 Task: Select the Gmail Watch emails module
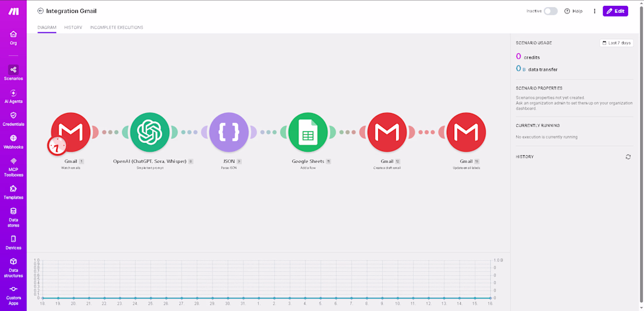pyautogui.click(x=71, y=132)
